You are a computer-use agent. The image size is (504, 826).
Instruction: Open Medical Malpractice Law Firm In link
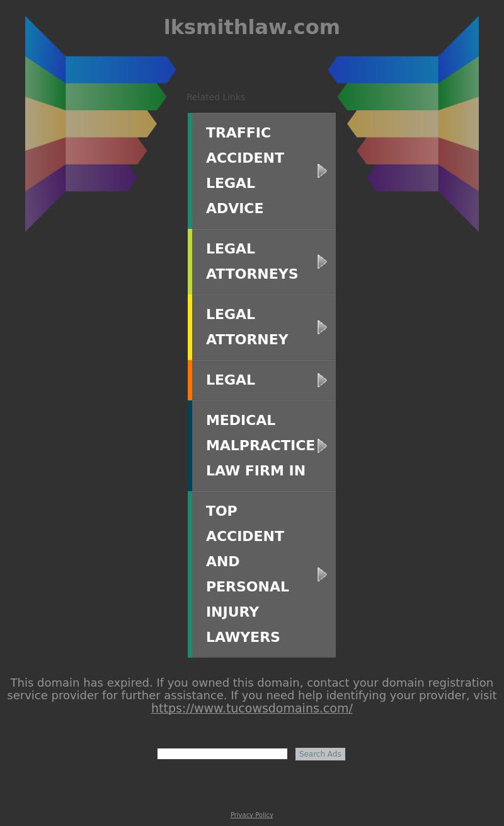pyautogui.click(x=260, y=445)
